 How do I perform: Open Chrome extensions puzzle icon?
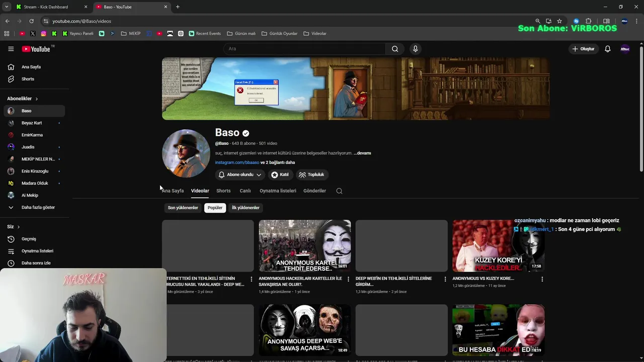pyautogui.click(x=588, y=21)
